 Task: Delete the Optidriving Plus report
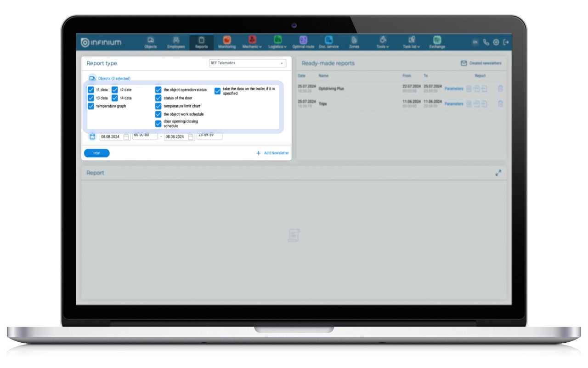(x=500, y=89)
